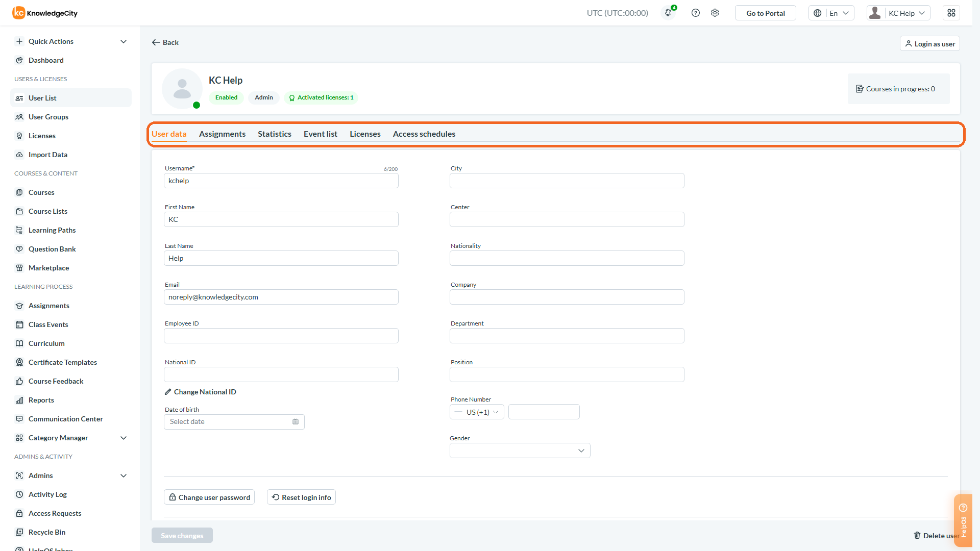Open the language En dropdown
Image resolution: width=980 pixels, height=551 pixels.
click(831, 13)
